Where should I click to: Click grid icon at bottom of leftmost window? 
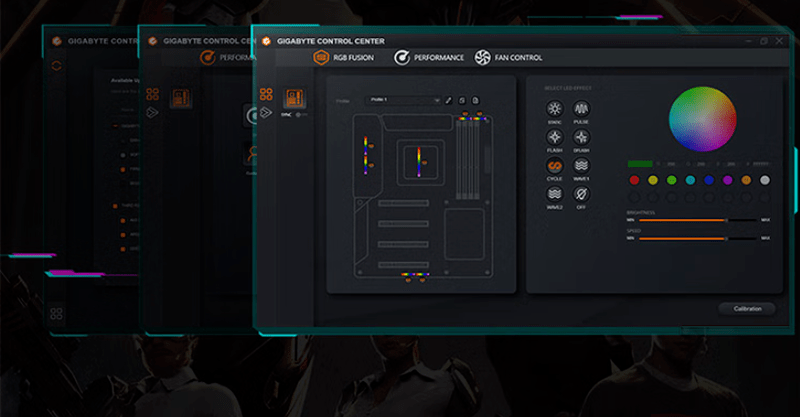[56, 313]
